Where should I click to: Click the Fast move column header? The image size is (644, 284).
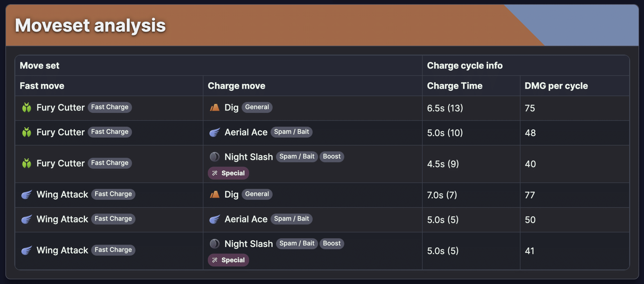[x=42, y=86]
